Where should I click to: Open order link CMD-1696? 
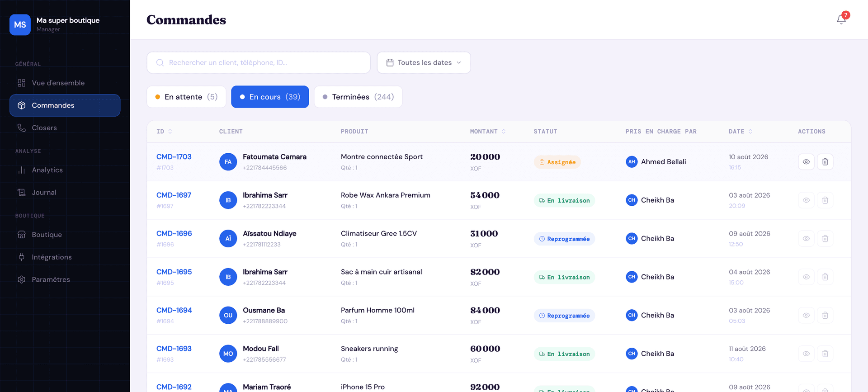(174, 234)
